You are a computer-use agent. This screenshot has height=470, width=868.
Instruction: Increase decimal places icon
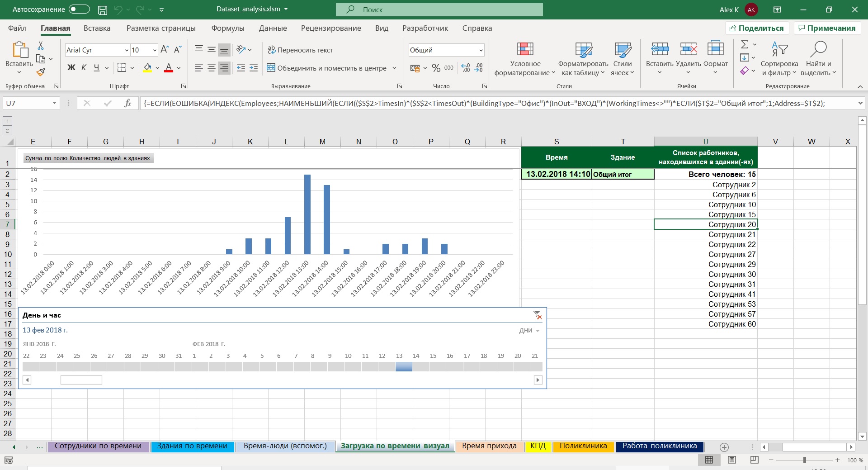pyautogui.click(x=466, y=68)
